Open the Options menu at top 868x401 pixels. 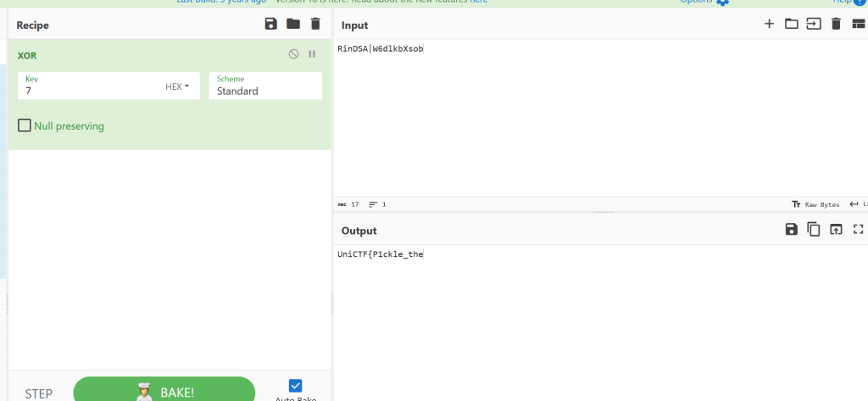click(704, 2)
